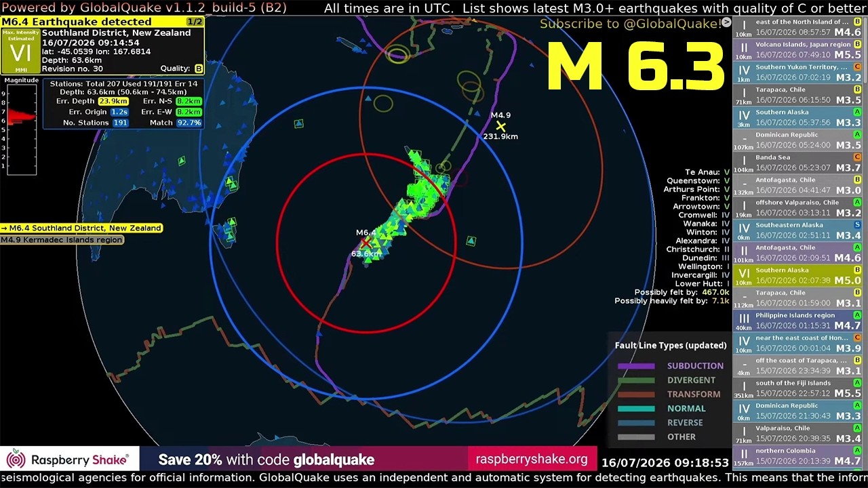The width and height of the screenshot is (868, 488).
Task: Click Christchurch: II city intensity
Action: pyautogui.click(x=698, y=249)
